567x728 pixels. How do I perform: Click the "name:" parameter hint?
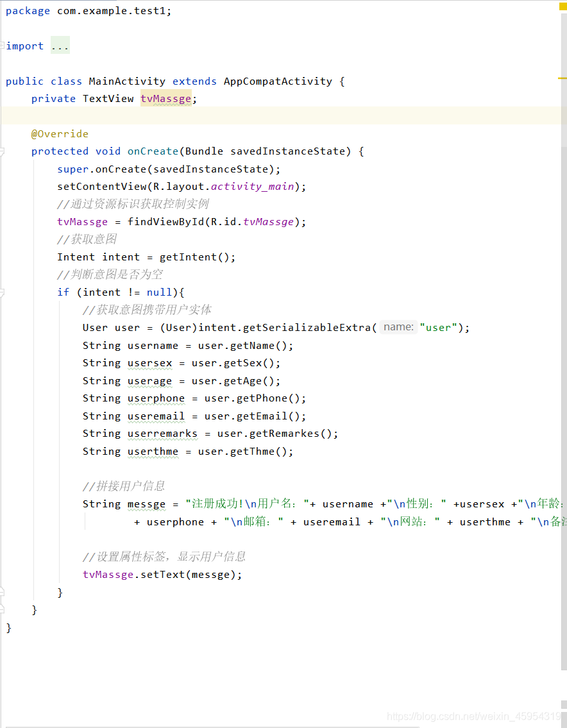398,327
